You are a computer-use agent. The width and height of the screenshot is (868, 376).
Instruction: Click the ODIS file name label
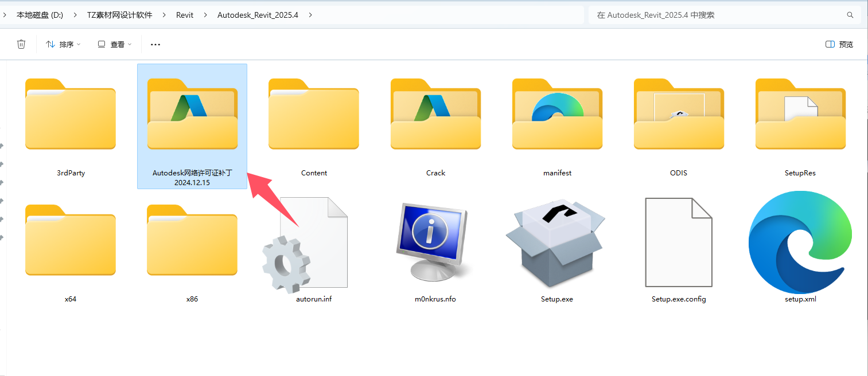[x=679, y=173]
